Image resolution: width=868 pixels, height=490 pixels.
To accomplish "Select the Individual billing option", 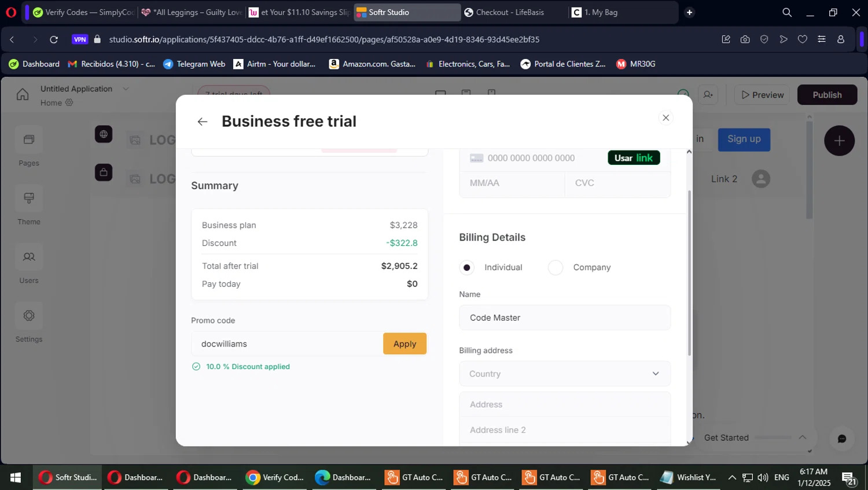I will point(467,267).
